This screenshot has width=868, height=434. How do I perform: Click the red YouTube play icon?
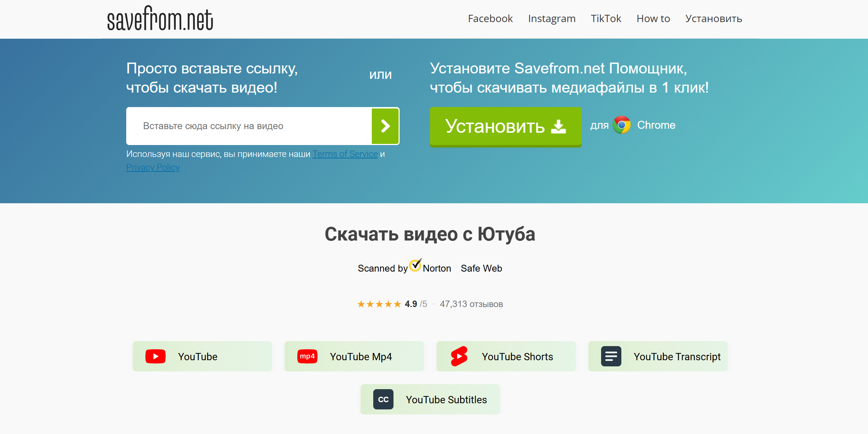(x=156, y=357)
